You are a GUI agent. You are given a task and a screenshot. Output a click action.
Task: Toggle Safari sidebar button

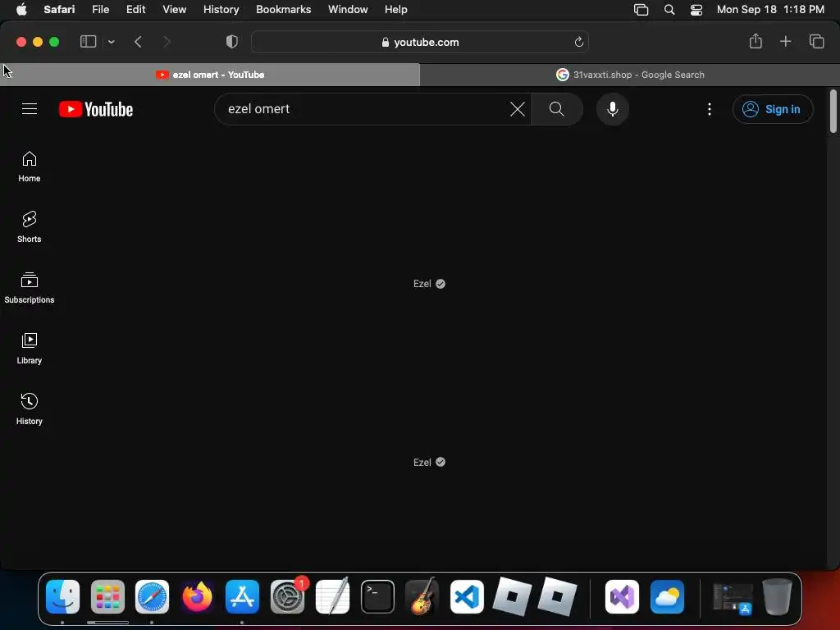[x=88, y=42]
